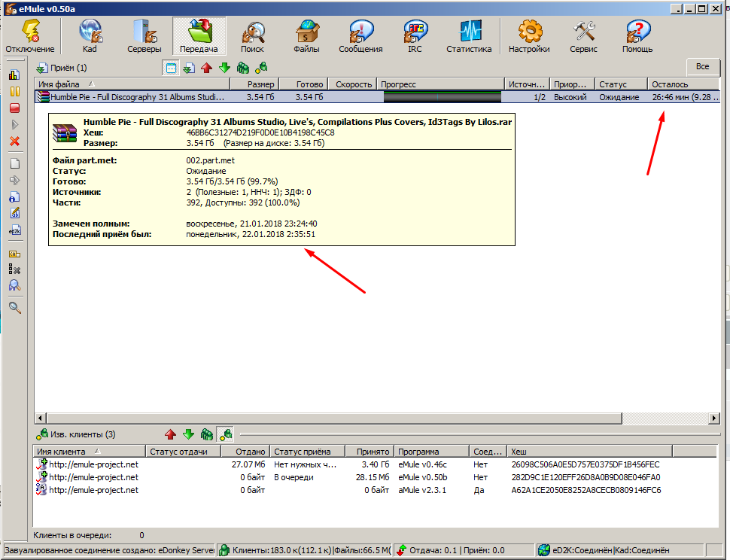
Task: Switch lower pane to uploads red arrow
Action: coord(170,435)
